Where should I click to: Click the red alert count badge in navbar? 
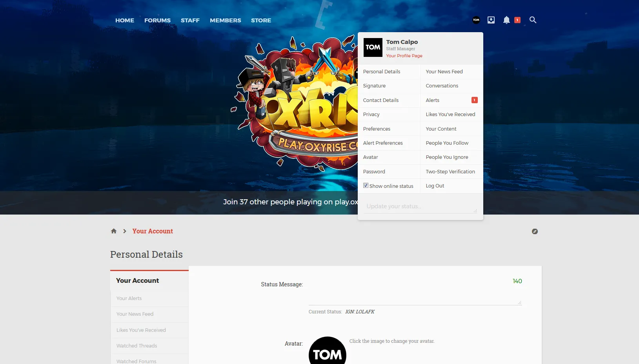517,20
